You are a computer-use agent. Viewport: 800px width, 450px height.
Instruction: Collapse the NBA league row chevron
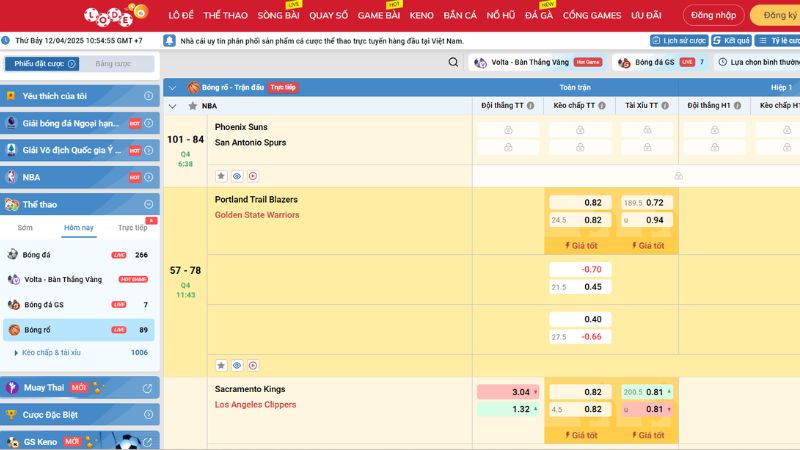tap(172, 105)
